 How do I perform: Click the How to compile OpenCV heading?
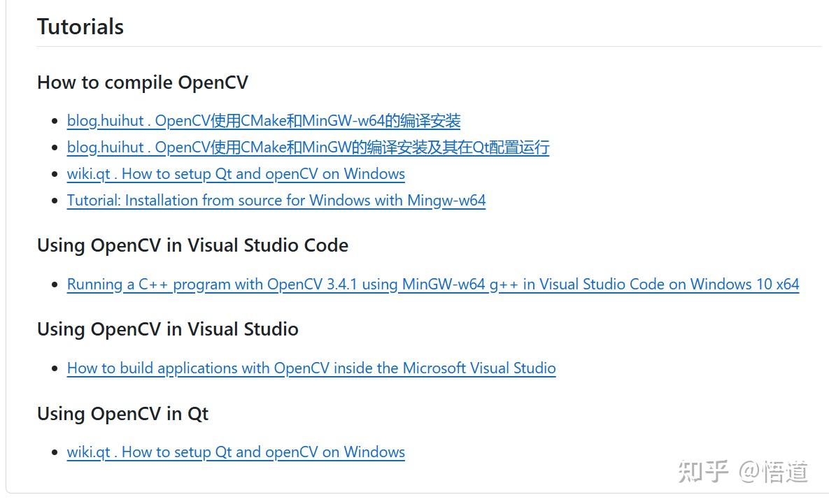143,82
